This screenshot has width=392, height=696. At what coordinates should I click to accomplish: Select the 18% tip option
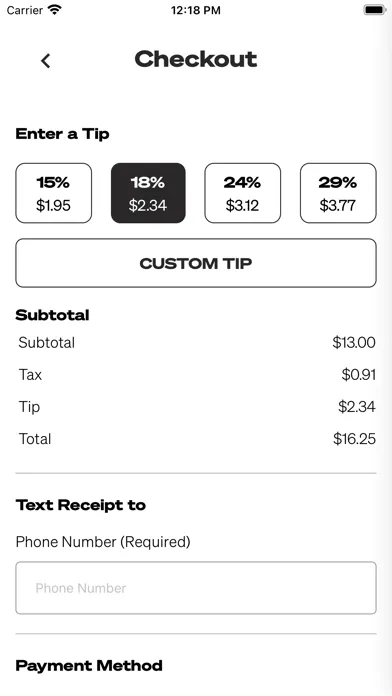point(148,193)
